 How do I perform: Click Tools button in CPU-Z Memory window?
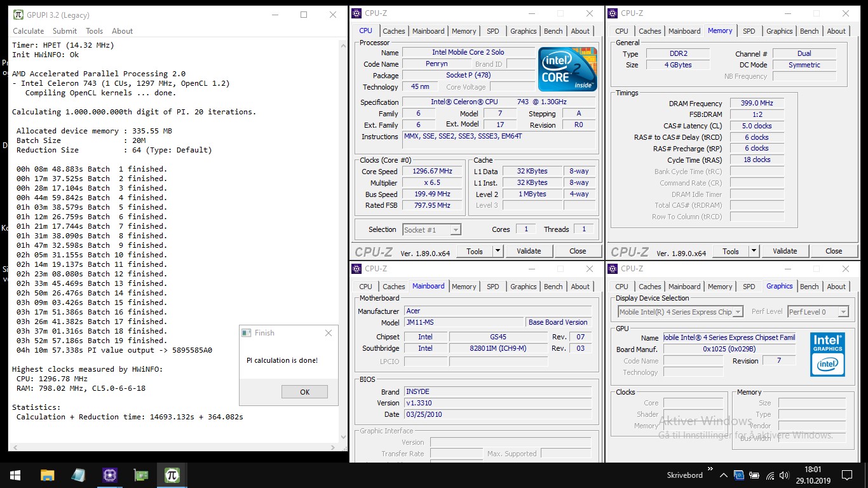(x=731, y=251)
